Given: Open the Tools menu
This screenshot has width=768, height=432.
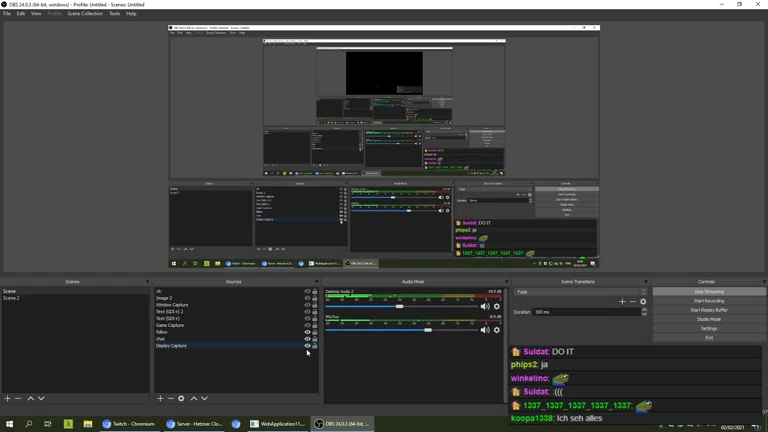Looking at the screenshot, I should [114, 14].
